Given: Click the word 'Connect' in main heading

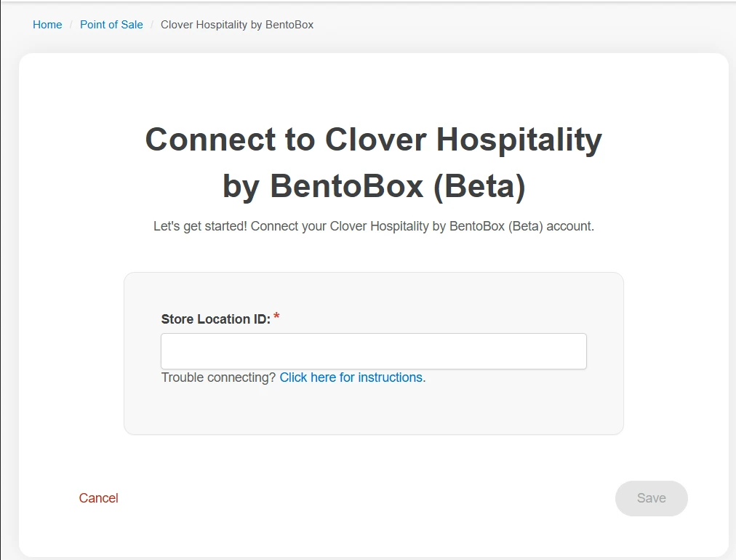Looking at the screenshot, I should [x=210, y=140].
